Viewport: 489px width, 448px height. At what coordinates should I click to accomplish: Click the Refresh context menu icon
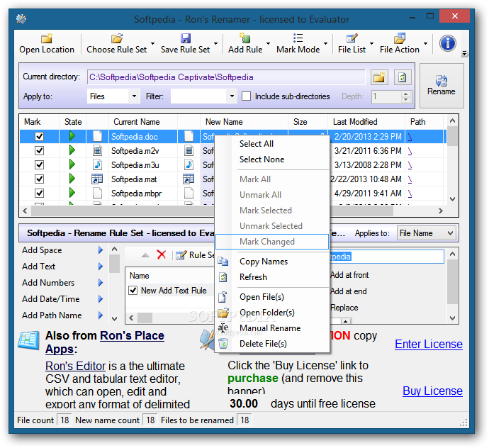tap(223, 277)
